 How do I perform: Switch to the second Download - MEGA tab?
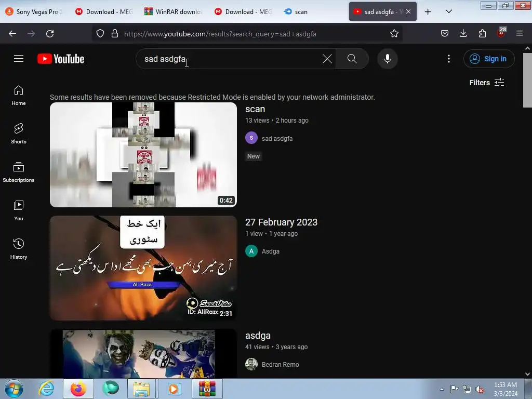(x=244, y=11)
